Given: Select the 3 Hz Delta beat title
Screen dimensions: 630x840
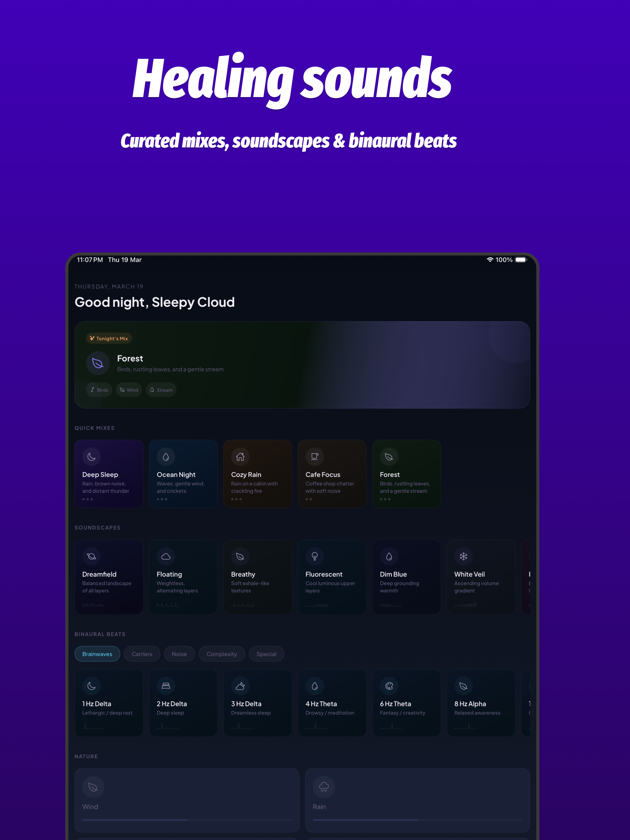Looking at the screenshot, I should pos(246,704).
